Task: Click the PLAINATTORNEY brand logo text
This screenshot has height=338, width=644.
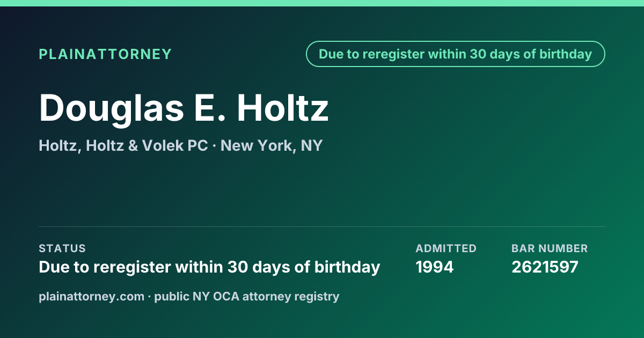Action: [105, 54]
